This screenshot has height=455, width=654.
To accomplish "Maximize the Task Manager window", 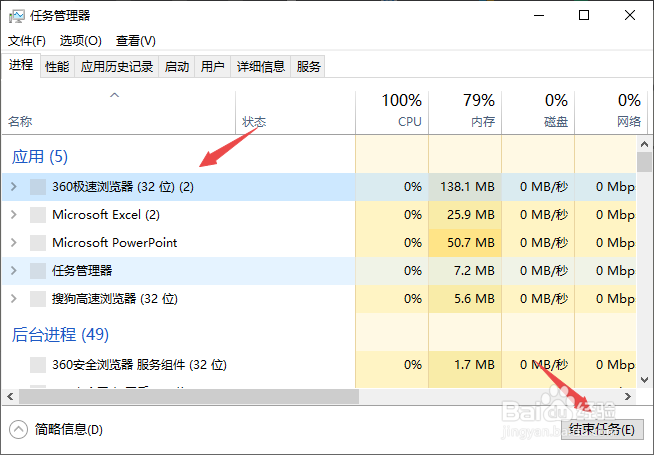I will pos(584,15).
